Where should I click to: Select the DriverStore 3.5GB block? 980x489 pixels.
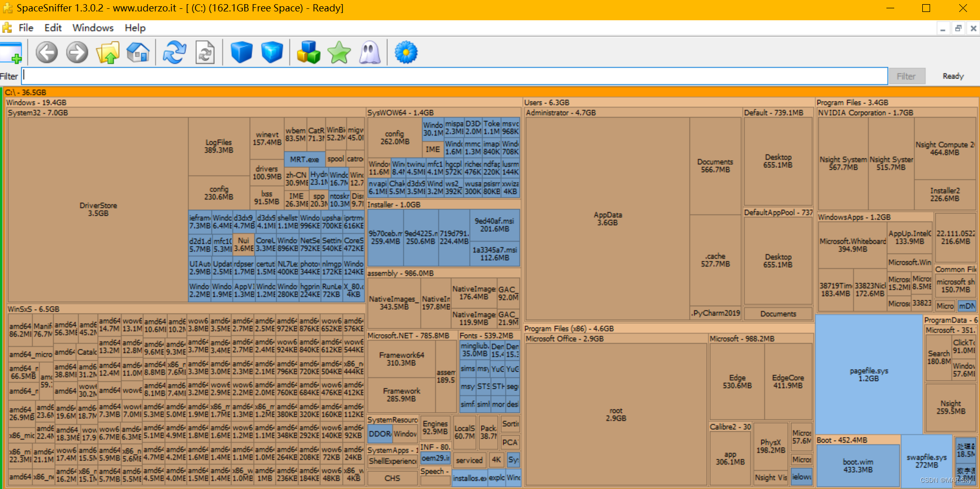tap(98, 209)
